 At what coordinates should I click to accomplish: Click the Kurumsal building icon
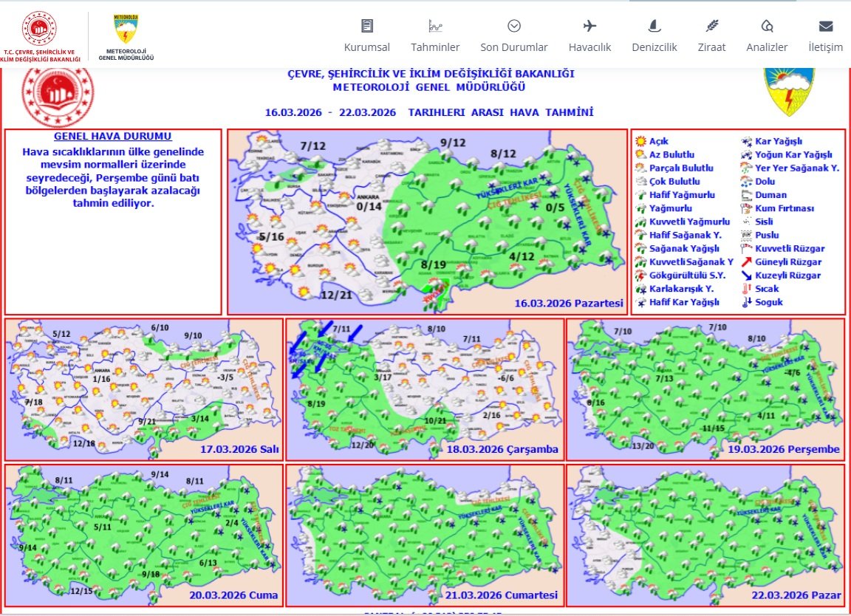click(367, 27)
